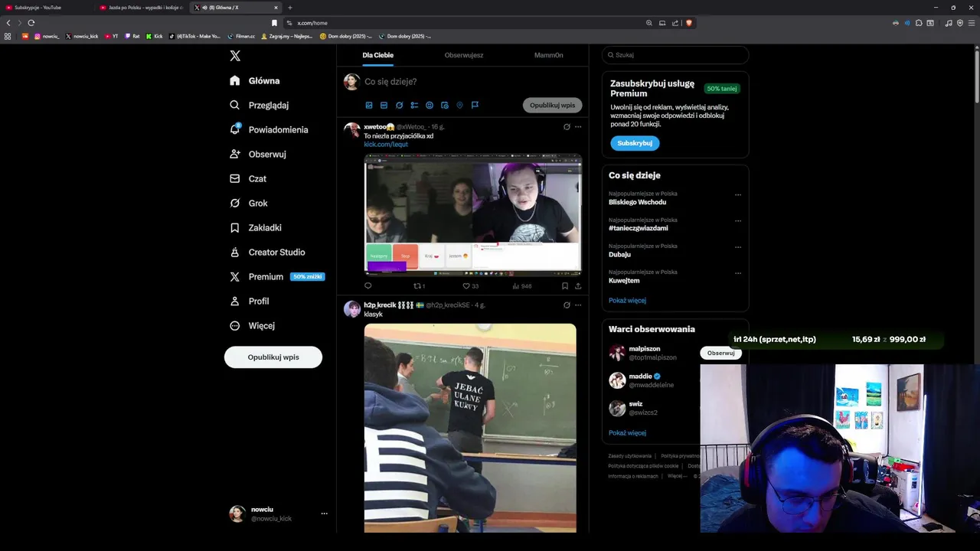Open account menu dots next to nowciu

pos(325,514)
